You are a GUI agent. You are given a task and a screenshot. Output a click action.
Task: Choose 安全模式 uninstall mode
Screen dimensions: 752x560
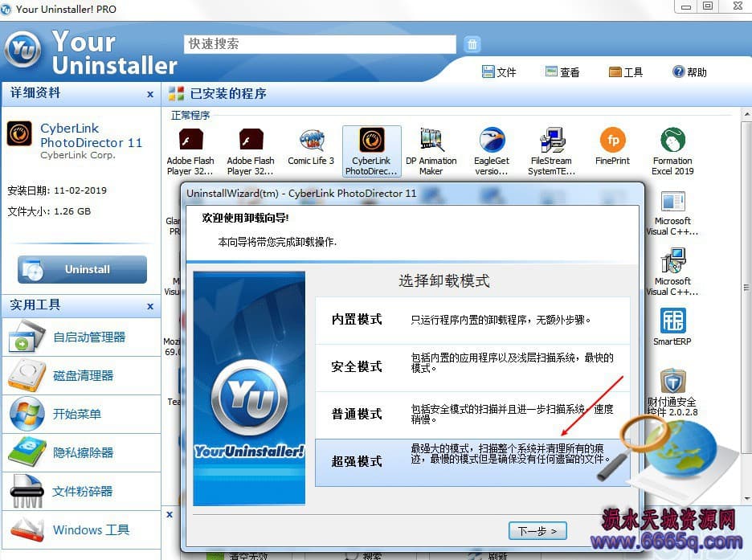pos(472,367)
